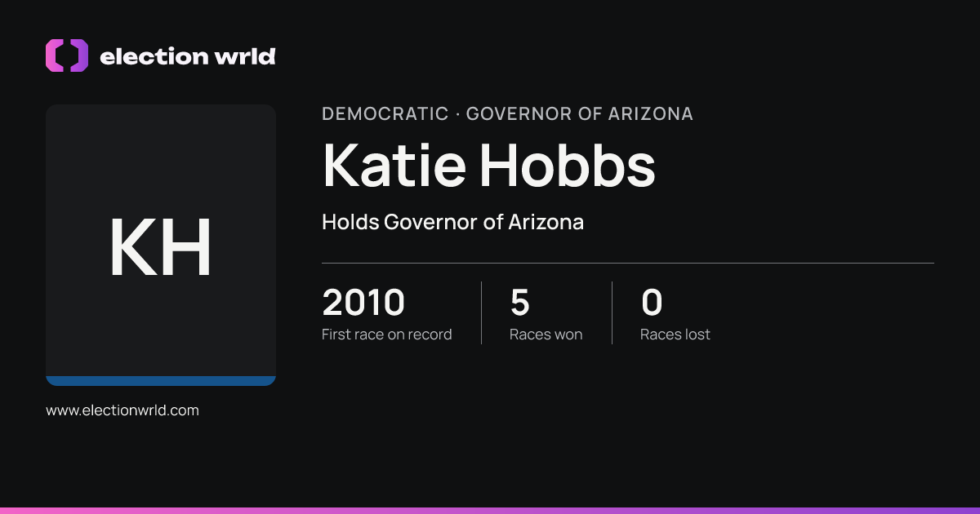Viewport: 980px width, 514px height.
Task: Open the www.electionwrld.com link
Action: [x=122, y=410]
